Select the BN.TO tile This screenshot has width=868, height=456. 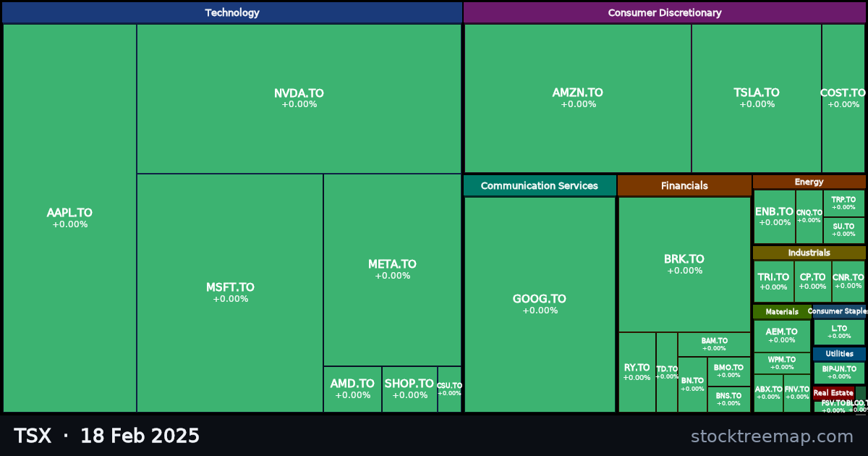692,384
